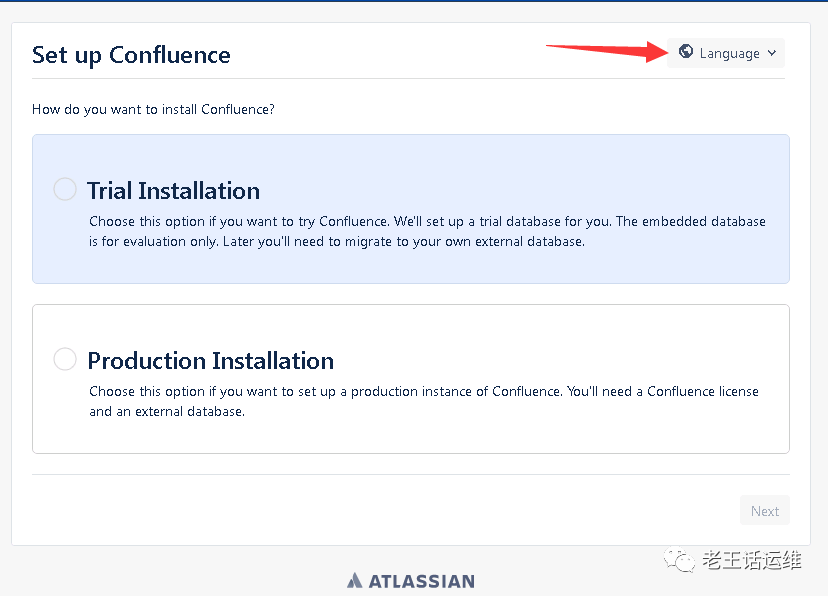Click the globe icon beside Language
Viewport: 828px width, 596px height.
point(686,52)
